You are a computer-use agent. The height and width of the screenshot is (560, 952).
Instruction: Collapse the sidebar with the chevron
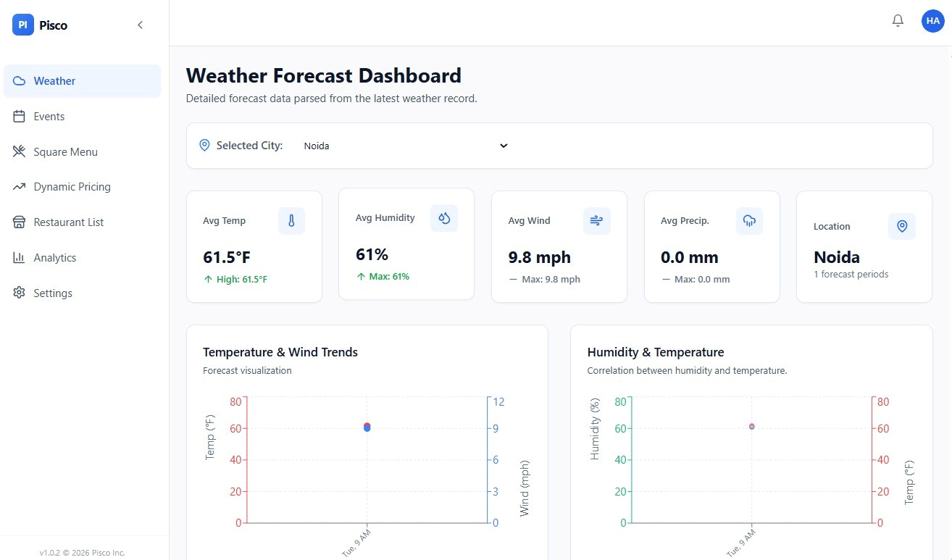pos(140,25)
